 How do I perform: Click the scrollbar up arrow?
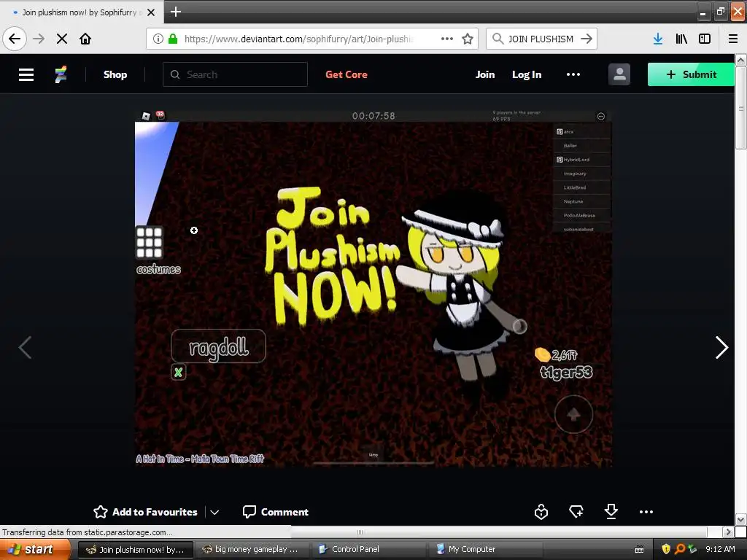[x=740, y=60]
